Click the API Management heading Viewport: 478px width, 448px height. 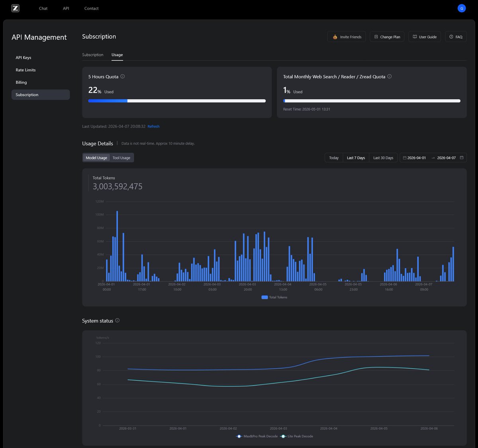(x=39, y=37)
